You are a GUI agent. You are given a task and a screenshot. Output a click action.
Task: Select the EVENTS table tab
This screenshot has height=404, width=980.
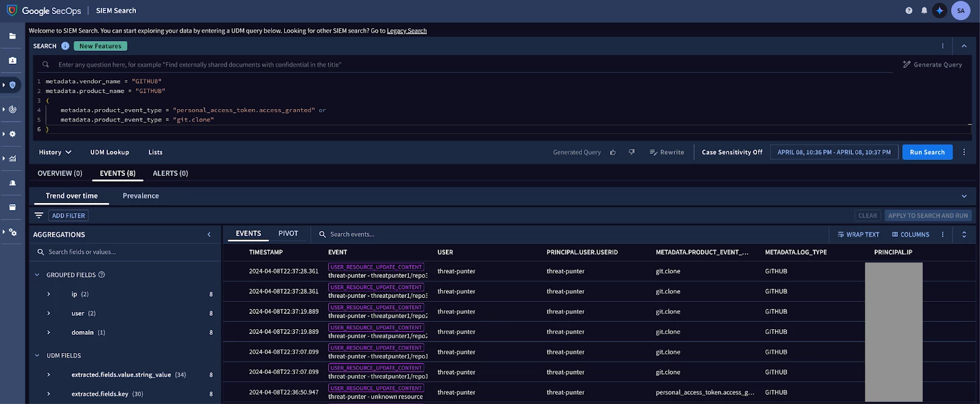point(248,234)
